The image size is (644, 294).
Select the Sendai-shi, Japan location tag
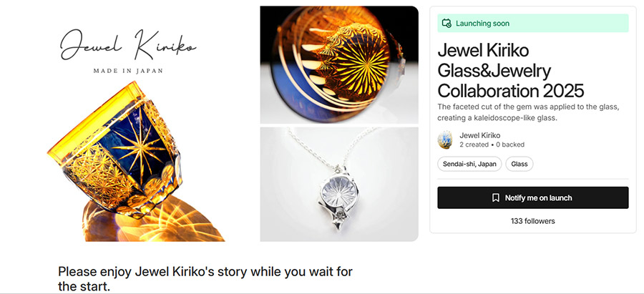click(469, 164)
